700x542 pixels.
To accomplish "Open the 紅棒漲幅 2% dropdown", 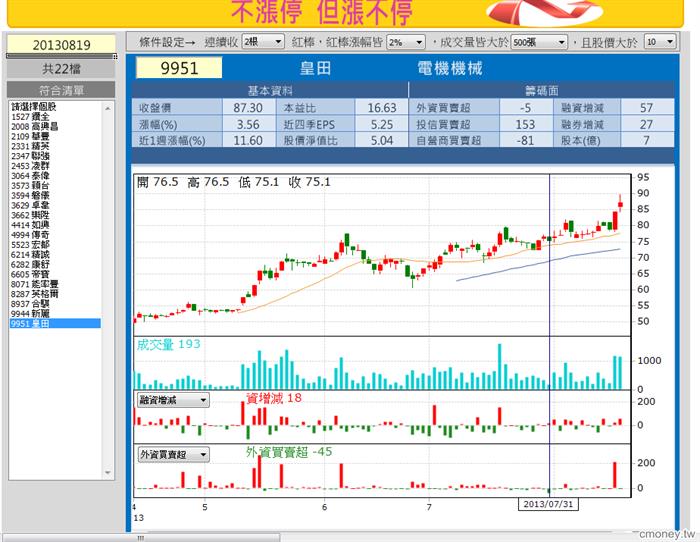I will pos(405,42).
